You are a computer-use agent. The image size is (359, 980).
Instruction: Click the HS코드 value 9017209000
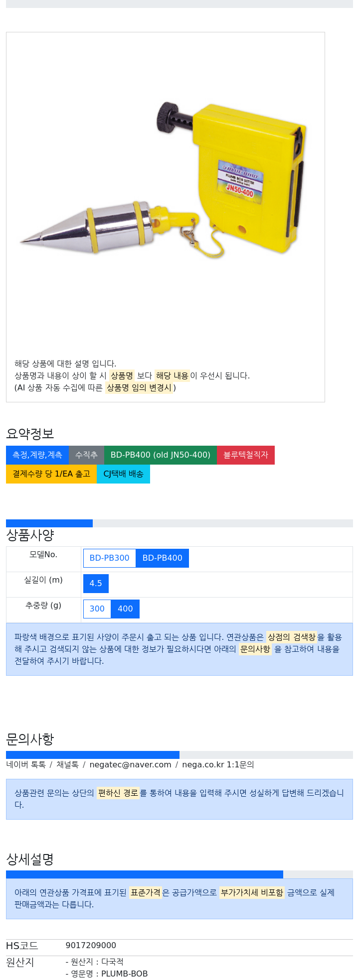tap(91, 945)
